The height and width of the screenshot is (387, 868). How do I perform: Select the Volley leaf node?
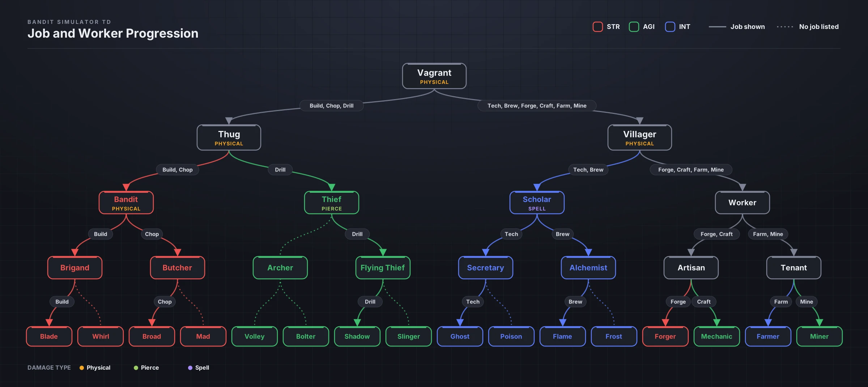(255, 336)
